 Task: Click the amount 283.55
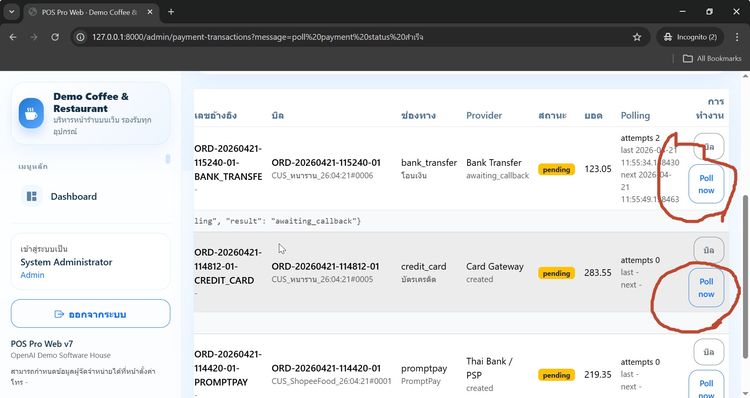pos(597,273)
